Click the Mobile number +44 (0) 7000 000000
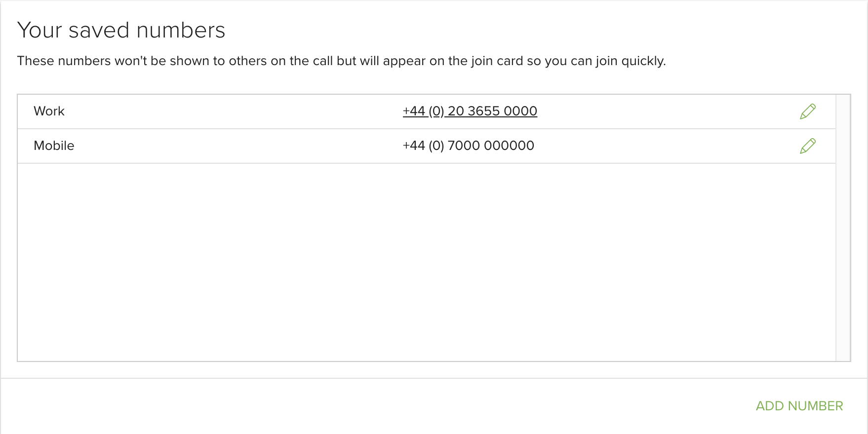This screenshot has width=868, height=434. (x=468, y=146)
